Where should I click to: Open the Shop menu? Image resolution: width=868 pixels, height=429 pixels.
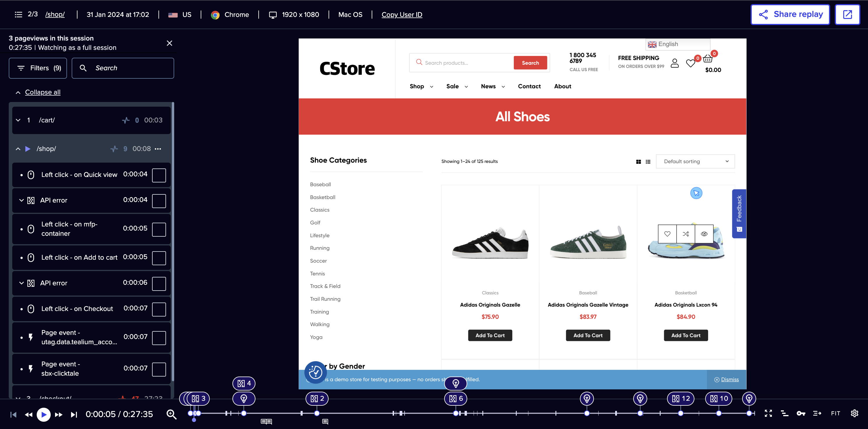(x=421, y=86)
